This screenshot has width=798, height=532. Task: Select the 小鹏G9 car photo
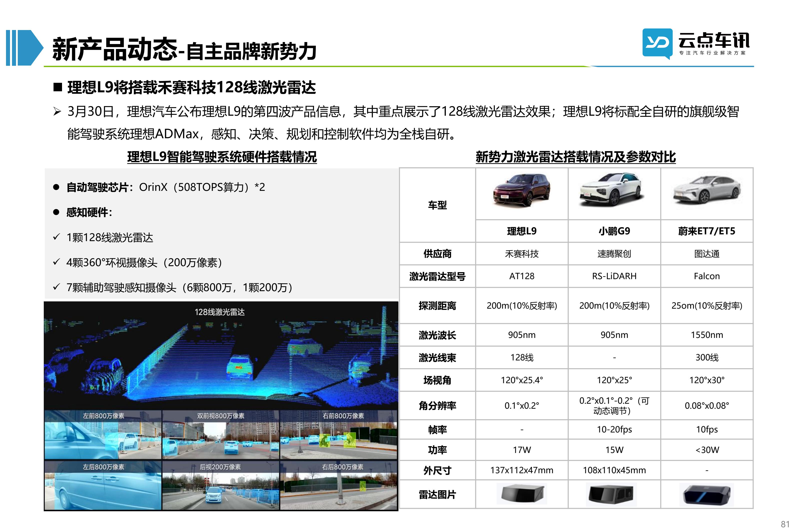612,190
